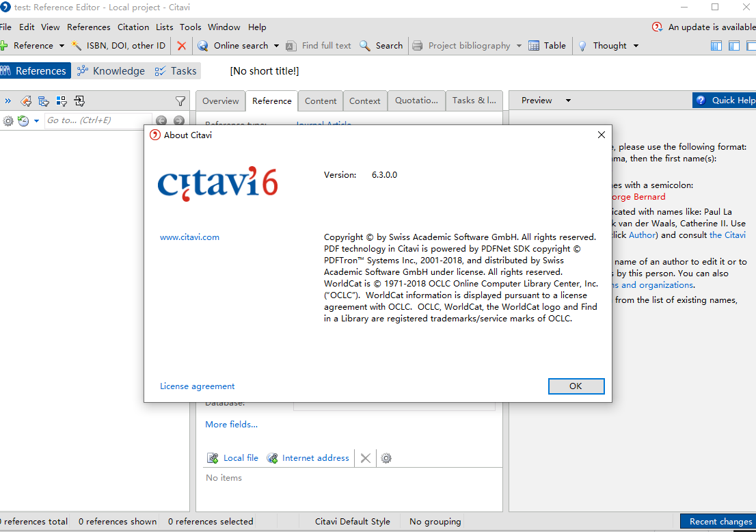Expand the Online search dropdown arrow
Viewport: 756px width, 532px height.
(276, 46)
